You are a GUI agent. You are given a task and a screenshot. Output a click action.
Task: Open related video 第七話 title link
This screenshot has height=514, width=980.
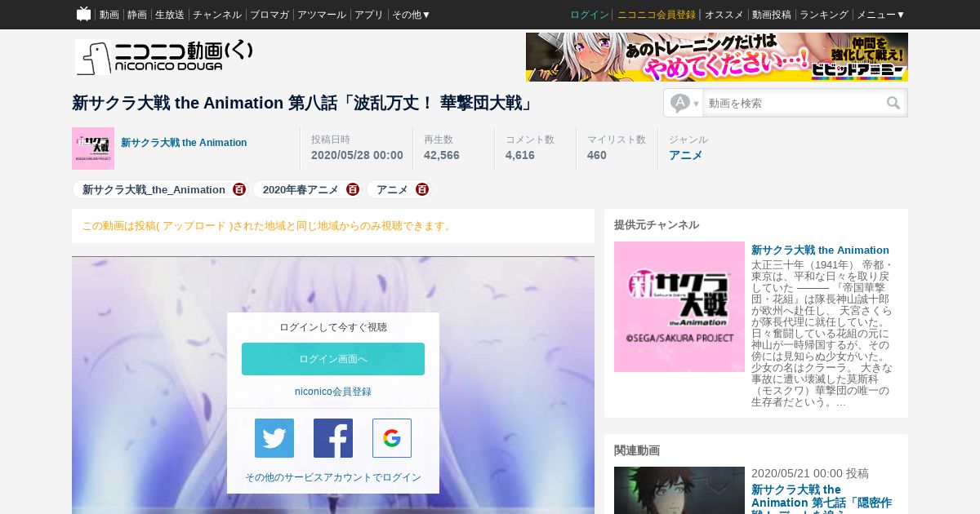pyautogui.click(x=822, y=498)
